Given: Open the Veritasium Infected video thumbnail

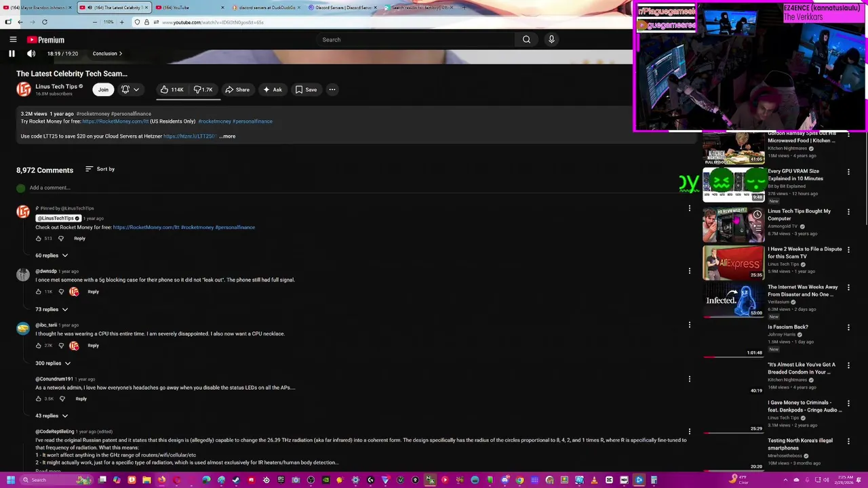Looking at the screenshot, I should pos(734,300).
